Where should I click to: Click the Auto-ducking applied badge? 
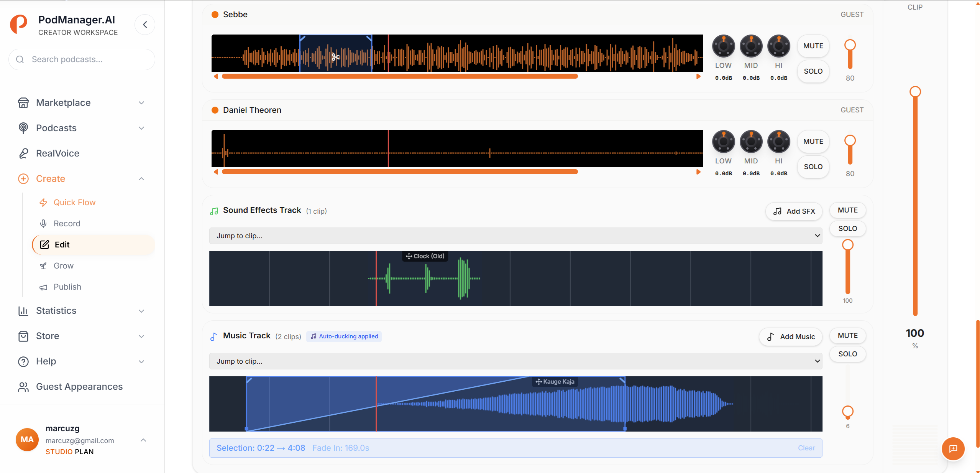coord(344,336)
